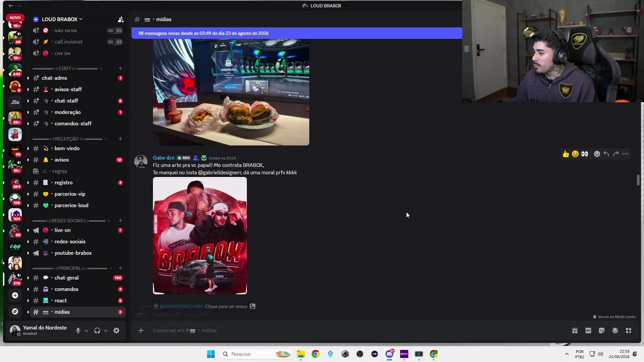Open the gift icon in message bar
The height and width of the screenshot is (362, 644).
pyautogui.click(x=575, y=330)
